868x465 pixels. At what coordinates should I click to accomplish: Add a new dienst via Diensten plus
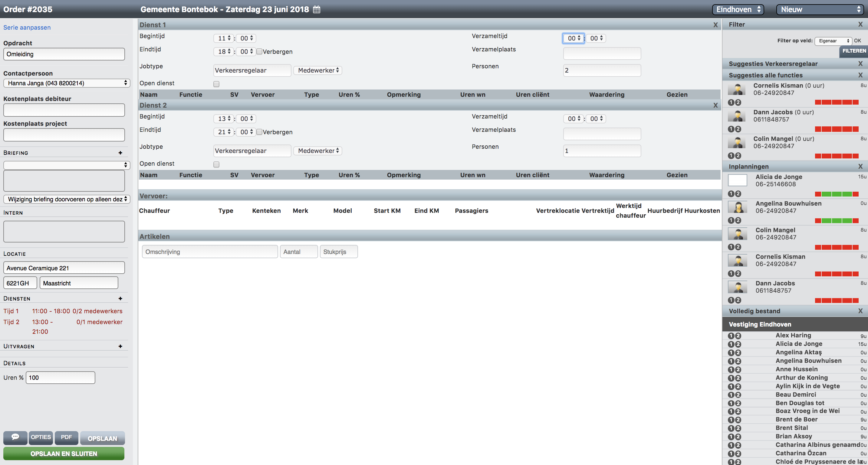click(120, 299)
